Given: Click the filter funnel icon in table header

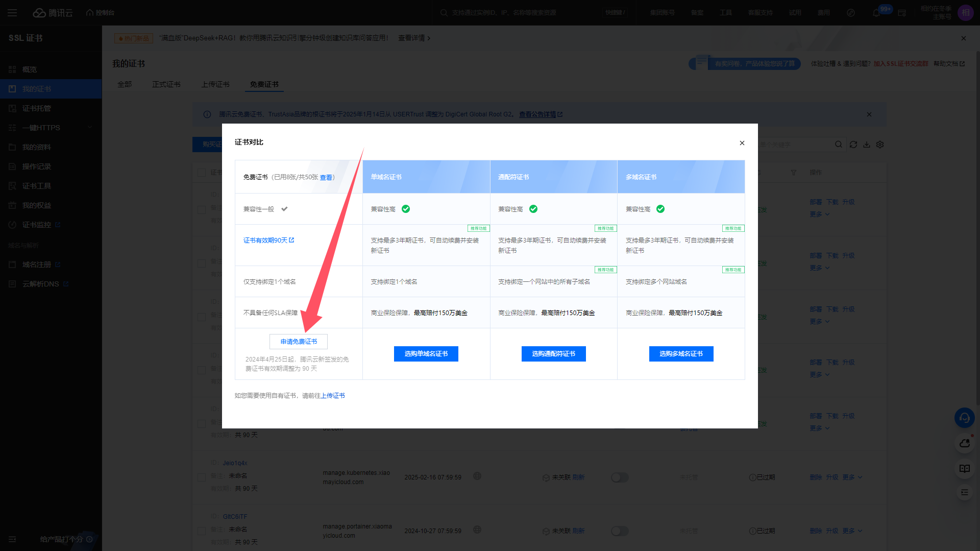Looking at the screenshot, I should tap(793, 173).
